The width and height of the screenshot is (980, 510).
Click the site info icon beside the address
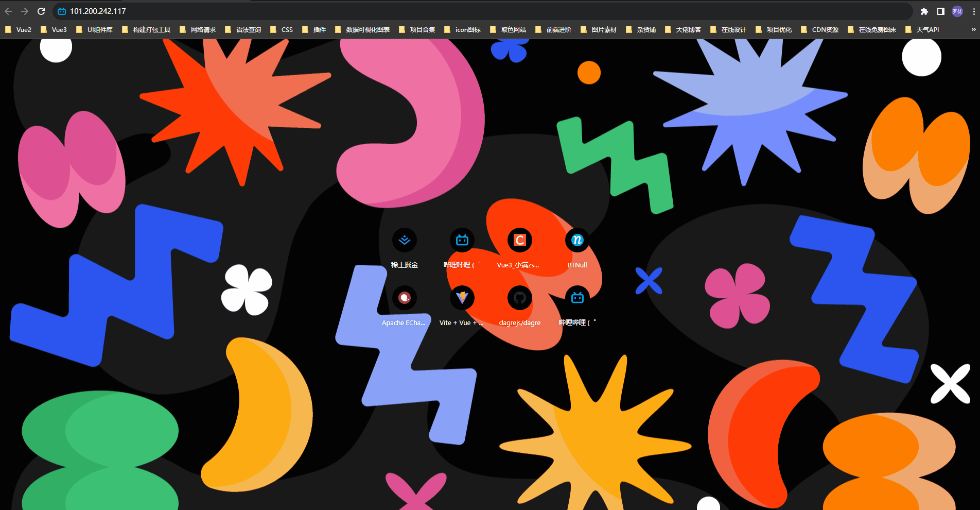62,11
